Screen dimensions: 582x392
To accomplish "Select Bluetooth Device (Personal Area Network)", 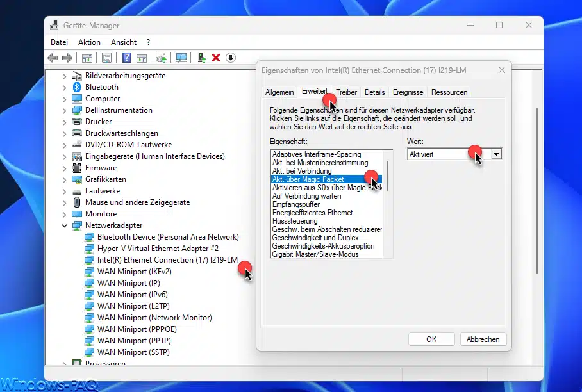I will tap(168, 237).
